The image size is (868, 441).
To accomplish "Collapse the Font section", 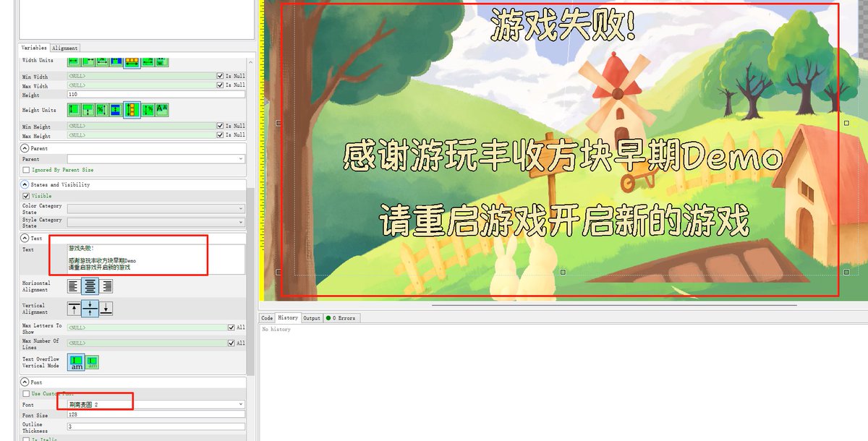I will [25, 382].
